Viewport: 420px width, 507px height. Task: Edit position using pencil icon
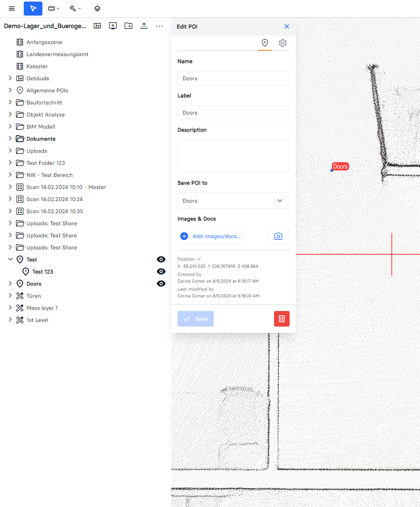click(199, 259)
